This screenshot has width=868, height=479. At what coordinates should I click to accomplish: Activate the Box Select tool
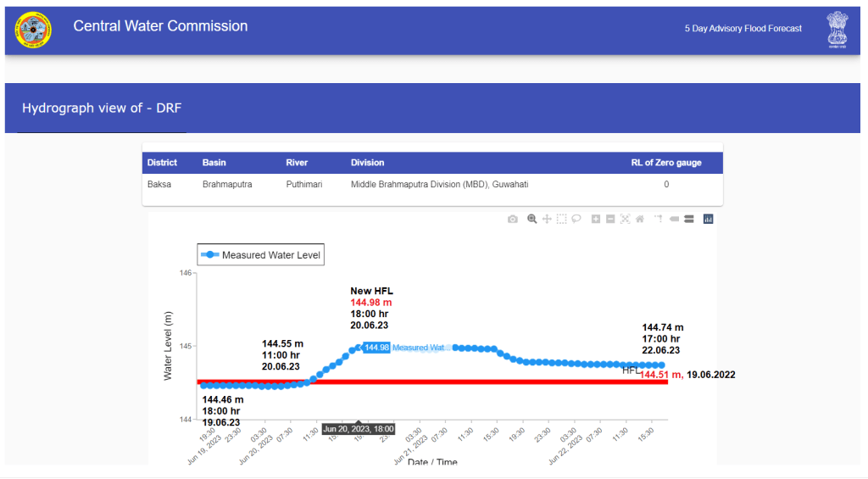pos(561,219)
